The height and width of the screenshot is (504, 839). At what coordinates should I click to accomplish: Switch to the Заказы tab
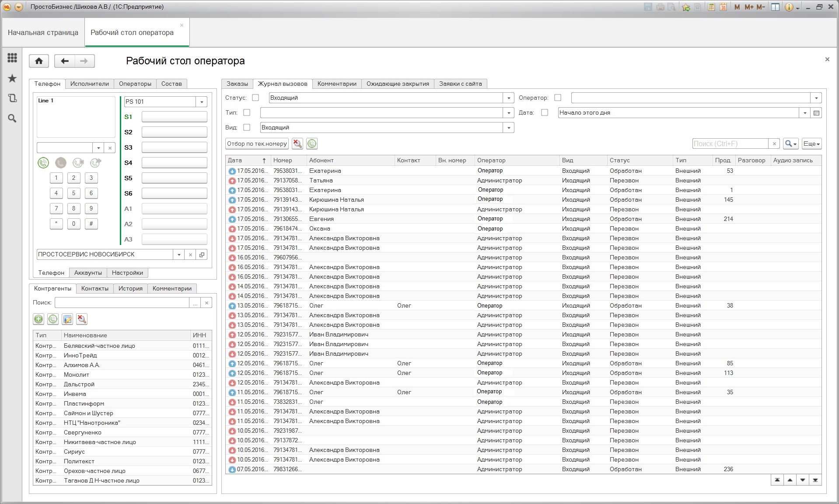click(237, 84)
